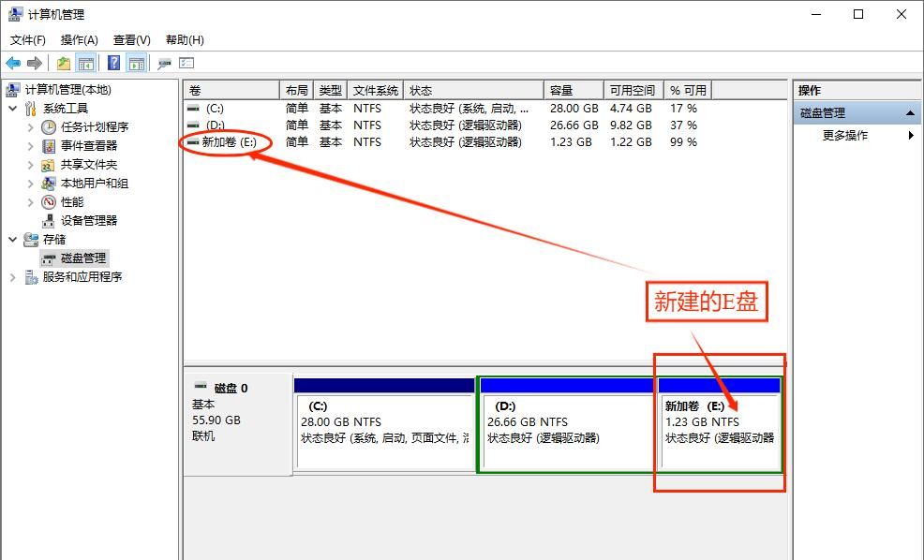
Task: Click the 操作 pane header
Action: pos(857,90)
